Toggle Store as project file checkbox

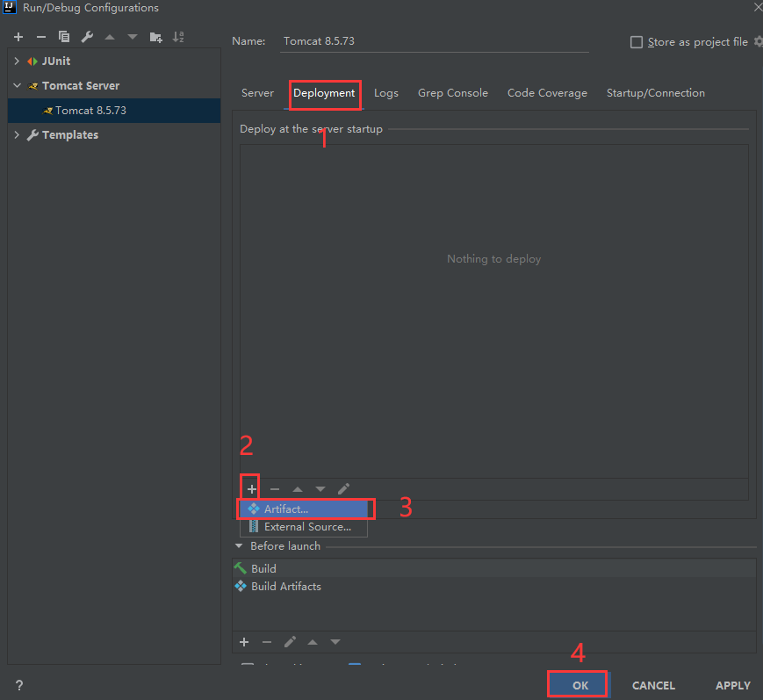coord(636,41)
